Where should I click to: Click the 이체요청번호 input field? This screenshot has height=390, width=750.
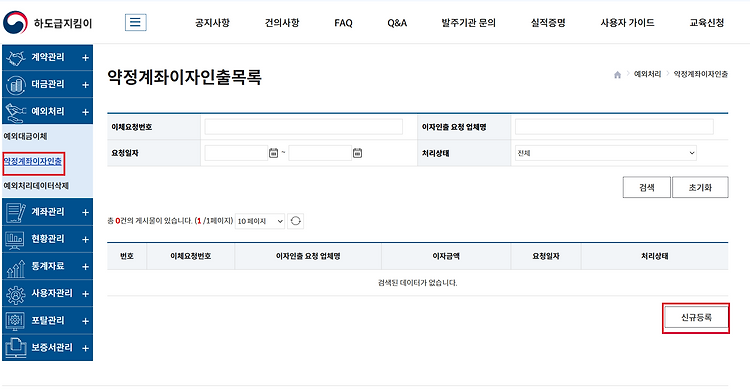click(x=304, y=127)
